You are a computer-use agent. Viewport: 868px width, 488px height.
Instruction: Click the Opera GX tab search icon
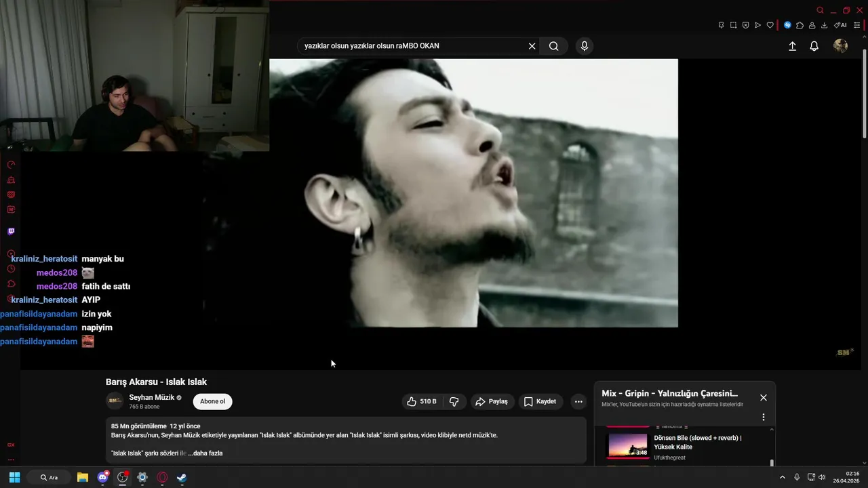tap(820, 10)
